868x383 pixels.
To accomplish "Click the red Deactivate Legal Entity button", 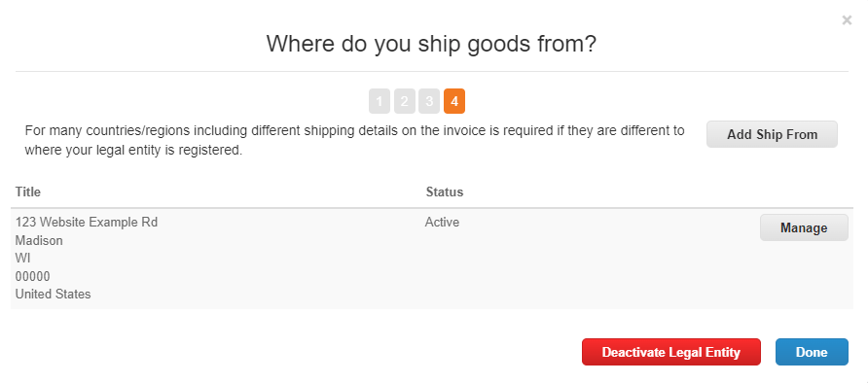I will pyautogui.click(x=670, y=352).
